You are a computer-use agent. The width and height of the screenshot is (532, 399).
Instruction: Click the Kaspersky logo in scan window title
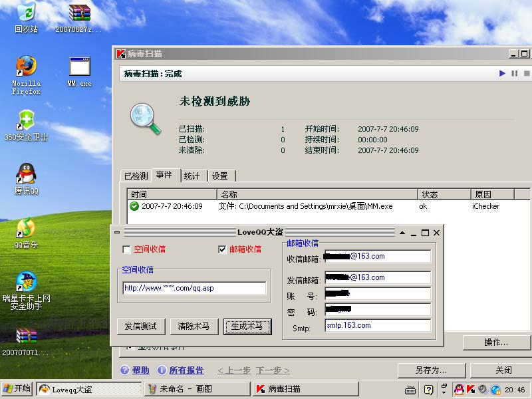(120, 54)
